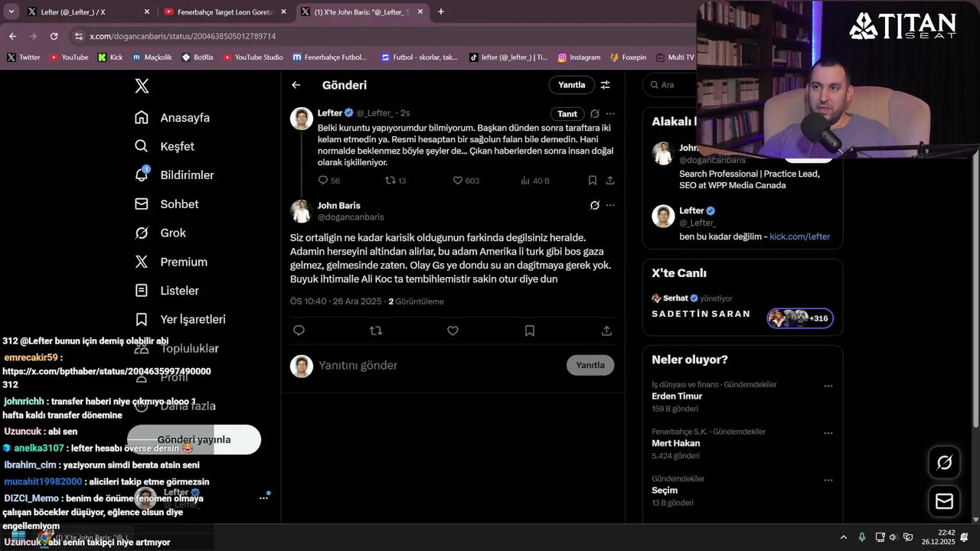Switch to Fenerbahçe Target Leon Goretzka tab
This screenshot has width=980, height=551.
tap(225, 11)
